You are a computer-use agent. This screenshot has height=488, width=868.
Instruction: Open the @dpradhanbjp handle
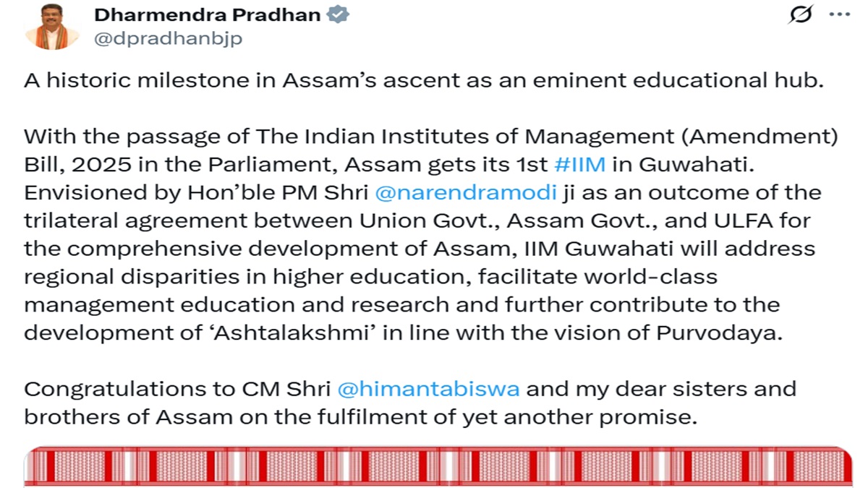pyautogui.click(x=168, y=38)
